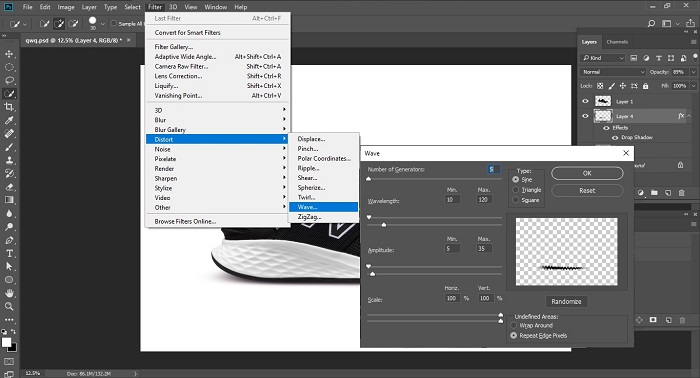
Task: Choose Repeat Edge Pixels option
Action: [514, 336]
